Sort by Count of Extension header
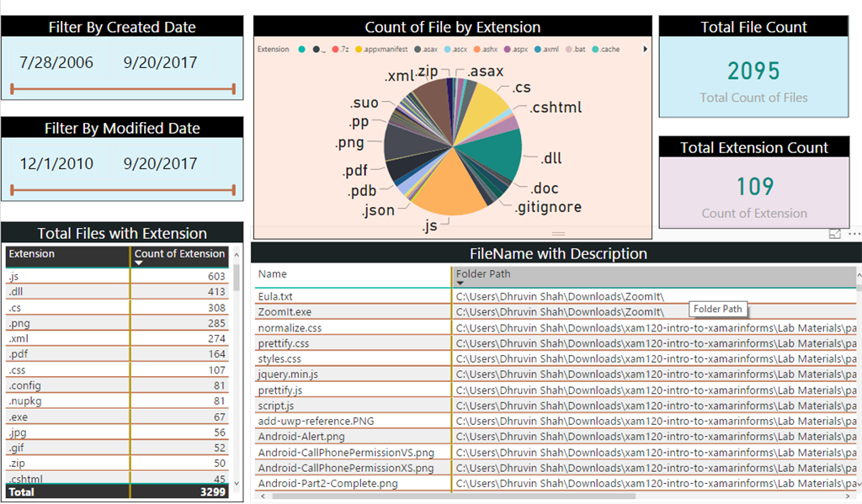The image size is (862, 504). coord(180,256)
